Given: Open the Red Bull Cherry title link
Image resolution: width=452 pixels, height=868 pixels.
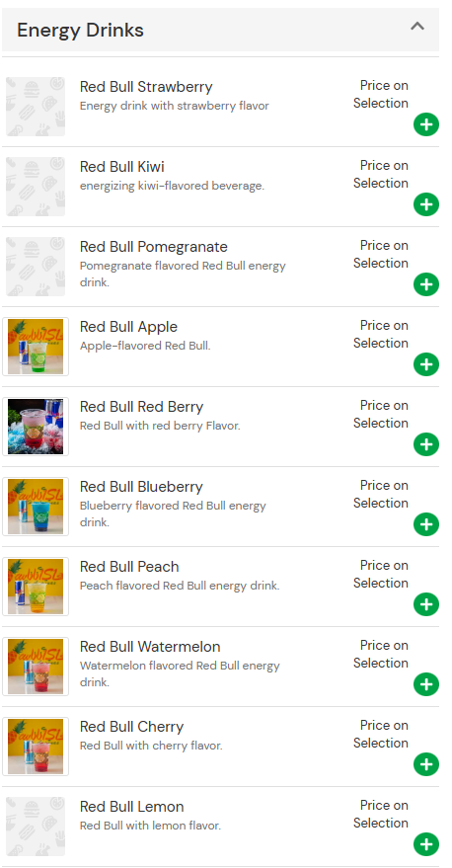Looking at the screenshot, I should pyautogui.click(x=131, y=727).
